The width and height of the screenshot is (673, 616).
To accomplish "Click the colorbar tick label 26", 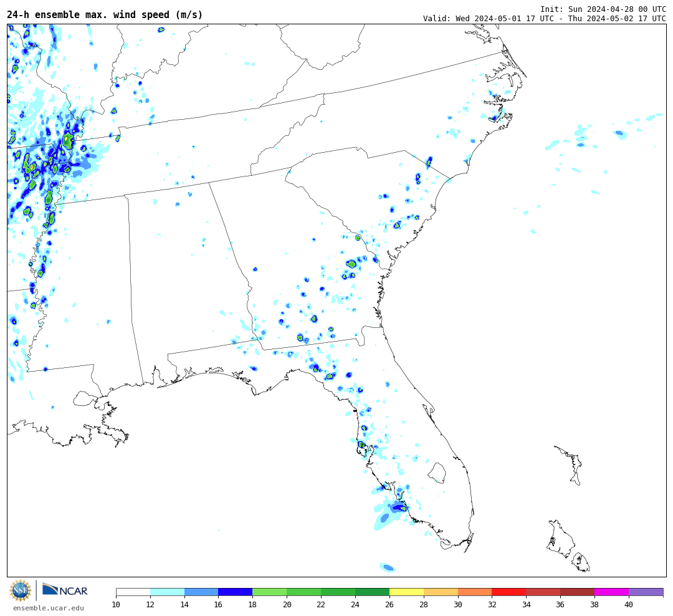I will [389, 605].
